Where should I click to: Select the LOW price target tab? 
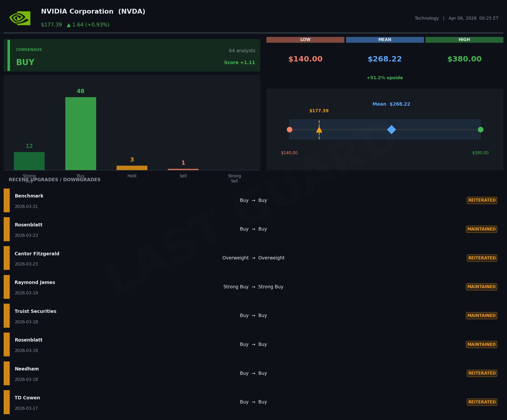tap(305, 40)
